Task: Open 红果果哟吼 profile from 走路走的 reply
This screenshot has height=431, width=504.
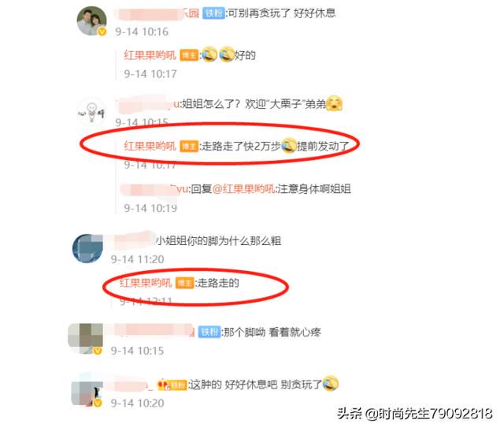Action: [146, 283]
